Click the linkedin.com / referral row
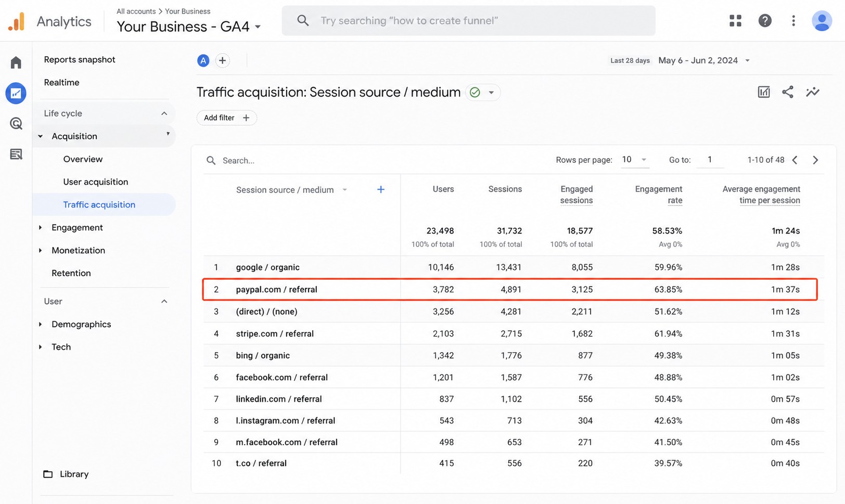The image size is (845, 504). (514, 399)
